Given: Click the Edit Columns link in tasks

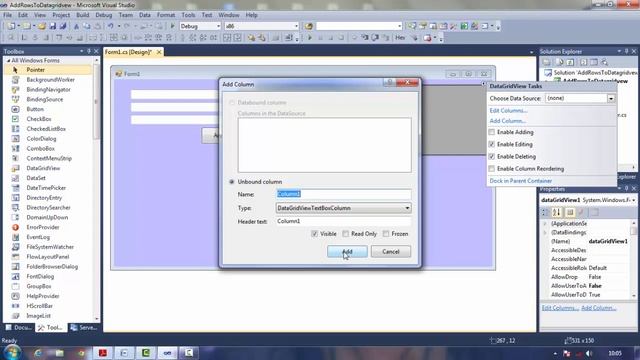Looking at the screenshot, I should (508, 111).
